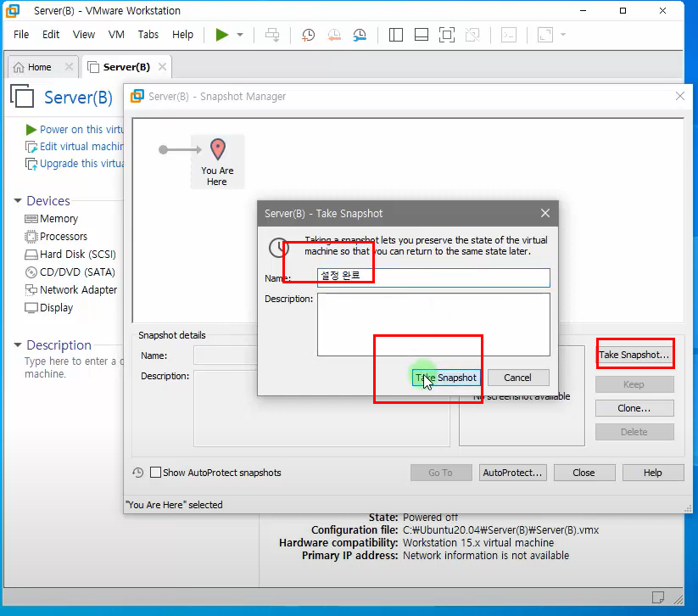
Task: Open the Edit menu
Action: coord(51,34)
